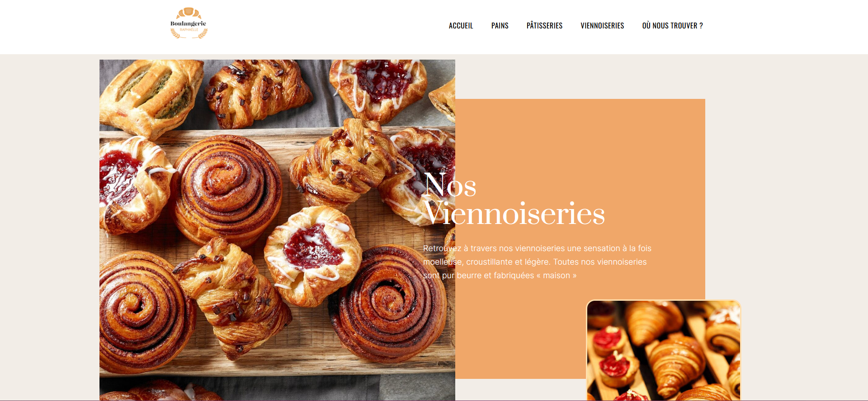The height and width of the screenshot is (401, 868).
Task: Click the paragraph beginning with Retrouvez
Action: [537, 262]
